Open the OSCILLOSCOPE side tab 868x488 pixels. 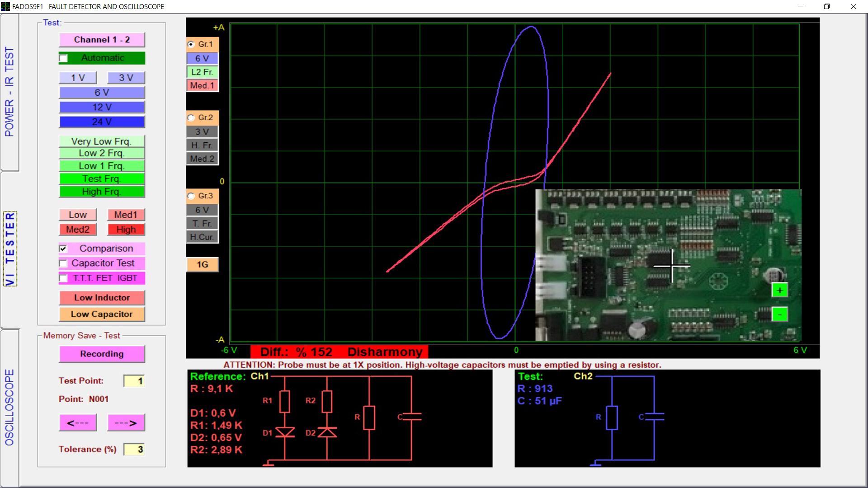(x=9, y=407)
